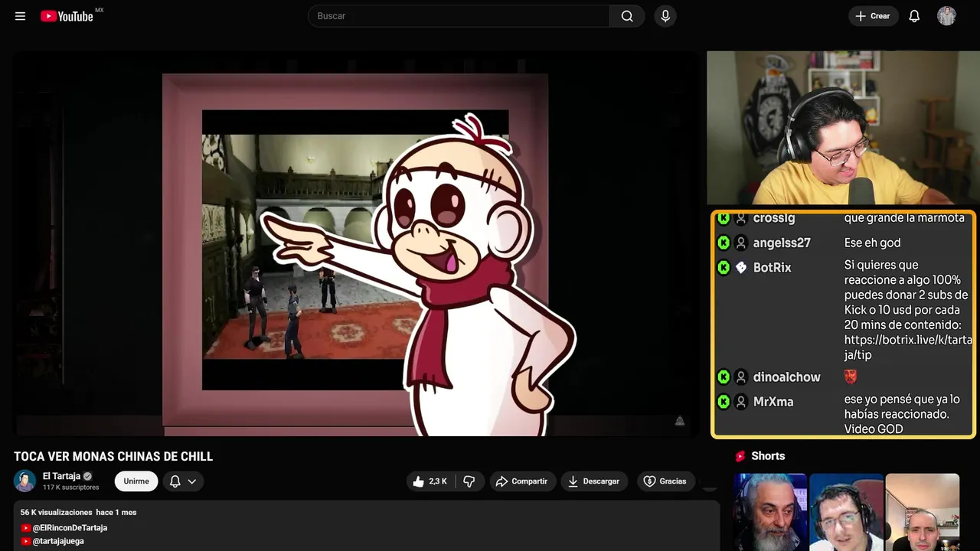Select chat username MrXma
Screen dimensions: 980x551
pyautogui.click(x=773, y=401)
